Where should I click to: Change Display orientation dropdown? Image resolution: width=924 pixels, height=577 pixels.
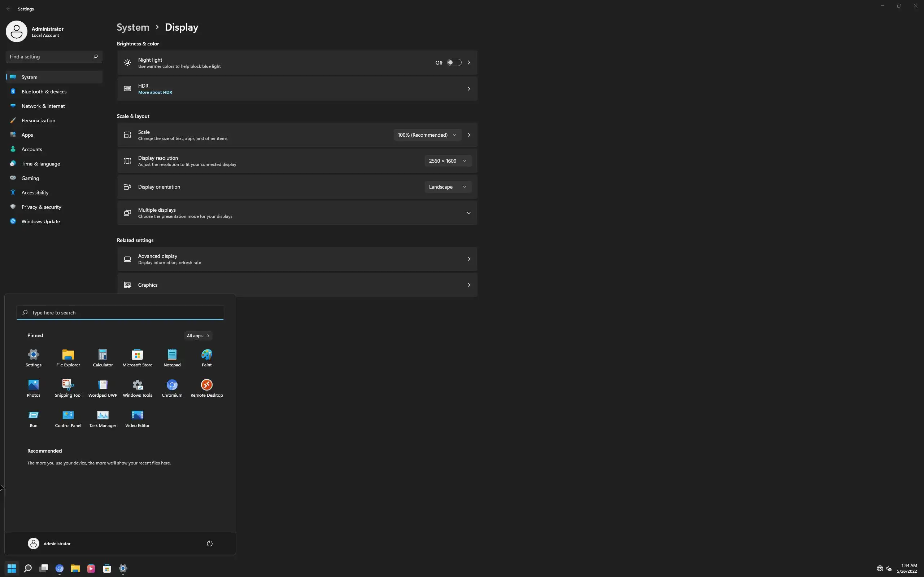[x=448, y=186]
